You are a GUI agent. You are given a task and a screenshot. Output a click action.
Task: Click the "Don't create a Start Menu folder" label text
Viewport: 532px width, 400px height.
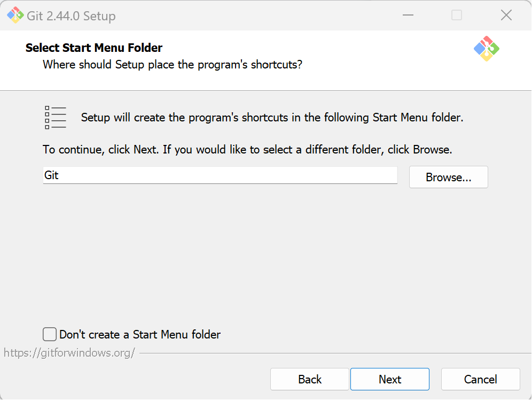140,334
